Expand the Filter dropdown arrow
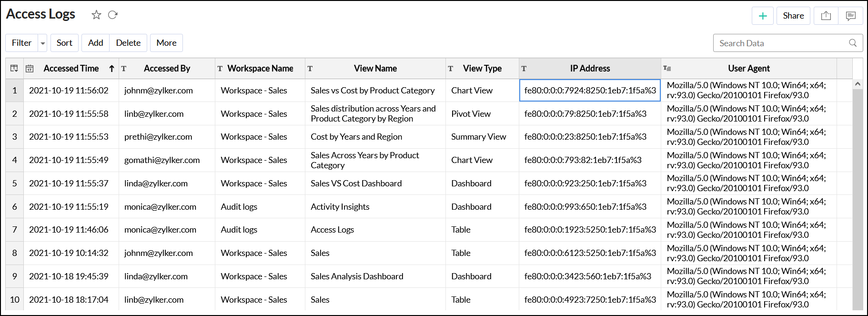The height and width of the screenshot is (316, 868). (43, 43)
